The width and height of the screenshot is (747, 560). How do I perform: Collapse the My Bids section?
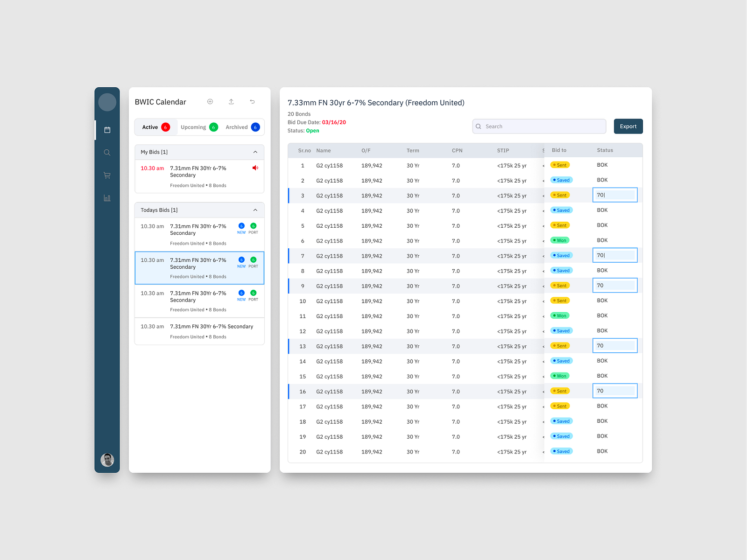pyautogui.click(x=255, y=152)
